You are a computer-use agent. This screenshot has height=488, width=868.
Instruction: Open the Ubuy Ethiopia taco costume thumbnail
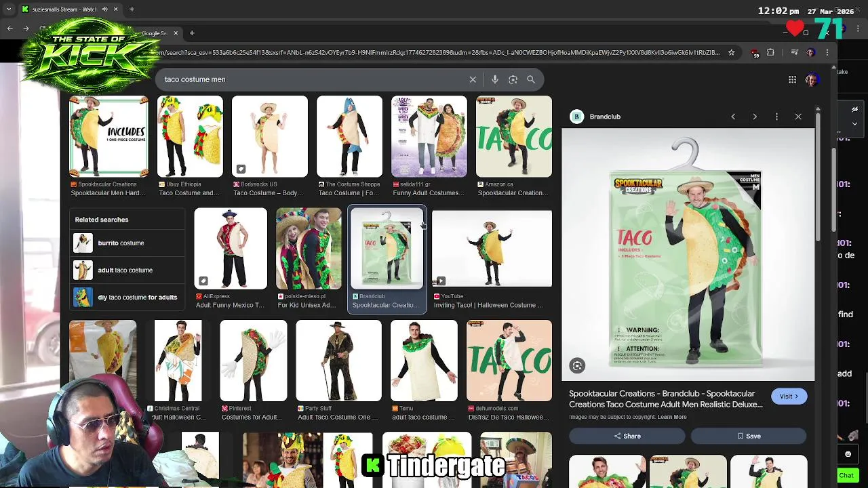(x=190, y=136)
